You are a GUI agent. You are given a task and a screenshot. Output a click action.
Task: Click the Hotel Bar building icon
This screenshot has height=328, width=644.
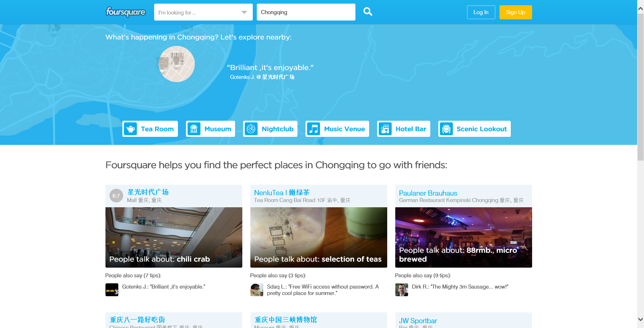385,129
